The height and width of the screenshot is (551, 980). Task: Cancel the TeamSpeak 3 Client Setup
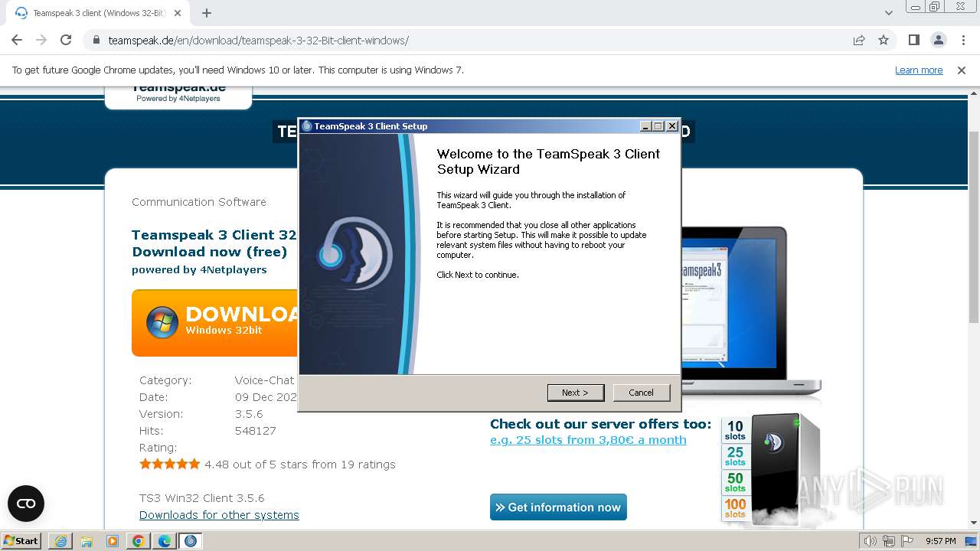pyautogui.click(x=642, y=393)
